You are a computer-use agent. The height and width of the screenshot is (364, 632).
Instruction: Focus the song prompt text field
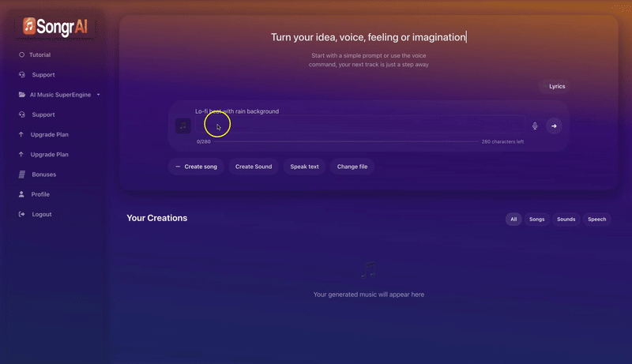[x=360, y=126]
